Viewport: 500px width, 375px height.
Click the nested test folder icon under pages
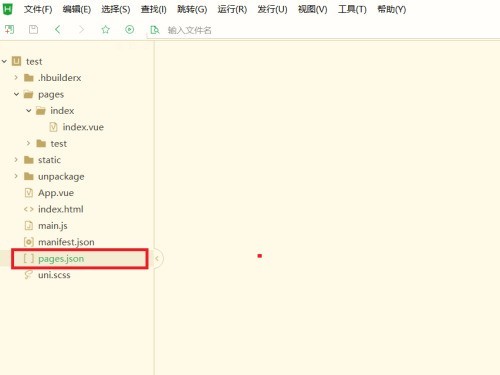point(41,144)
